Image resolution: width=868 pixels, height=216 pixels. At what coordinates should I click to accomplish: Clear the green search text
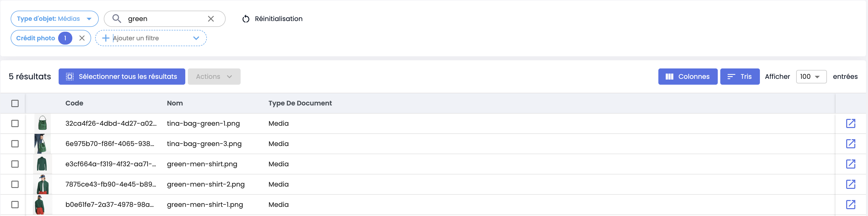pos(211,19)
